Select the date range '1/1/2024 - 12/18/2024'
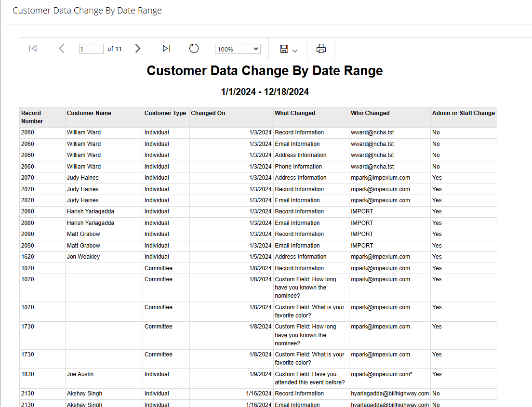532x407 pixels. coord(265,92)
